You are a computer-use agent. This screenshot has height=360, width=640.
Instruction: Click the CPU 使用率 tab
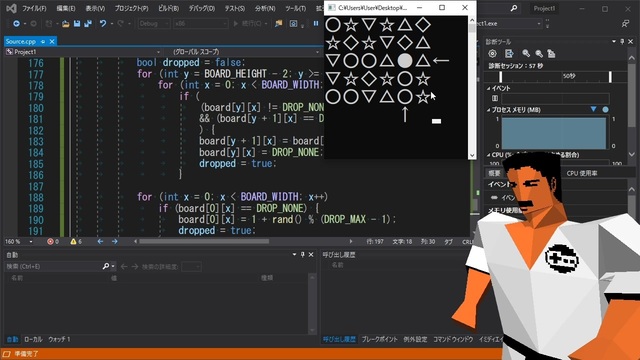click(582, 173)
